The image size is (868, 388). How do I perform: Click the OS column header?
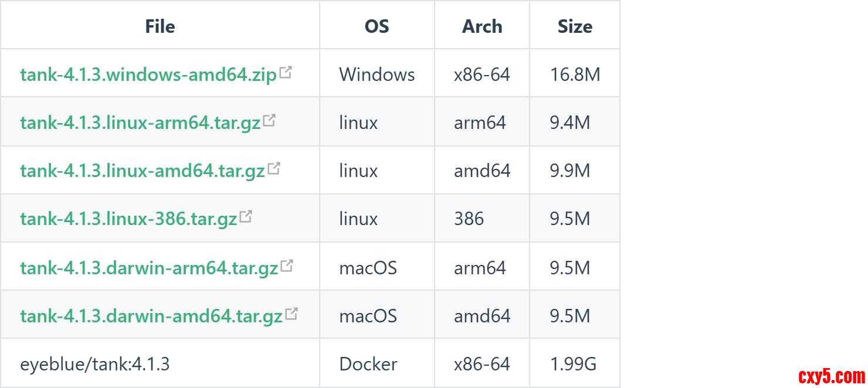click(x=377, y=26)
